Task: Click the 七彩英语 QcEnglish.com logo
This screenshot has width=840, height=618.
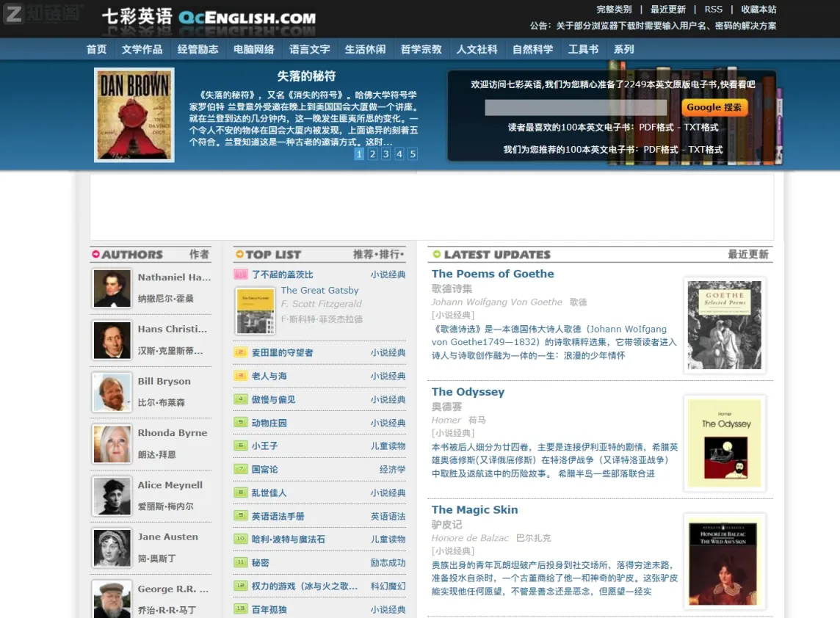Action: tap(209, 17)
